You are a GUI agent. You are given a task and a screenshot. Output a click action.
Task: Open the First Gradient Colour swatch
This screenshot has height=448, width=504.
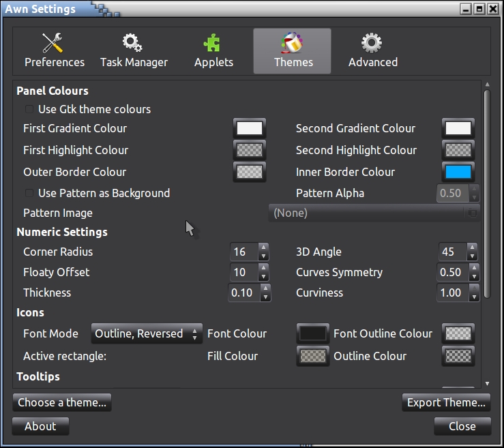[x=249, y=128]
